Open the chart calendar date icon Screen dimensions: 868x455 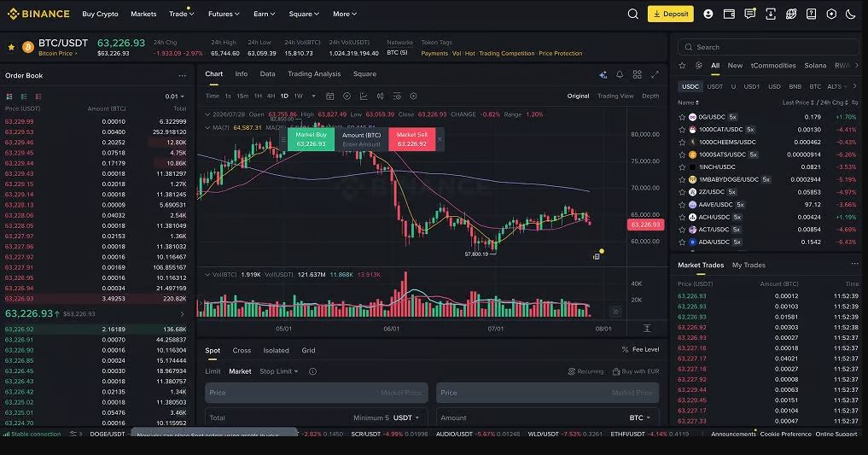pyautogui.click(x=330, y=96)
